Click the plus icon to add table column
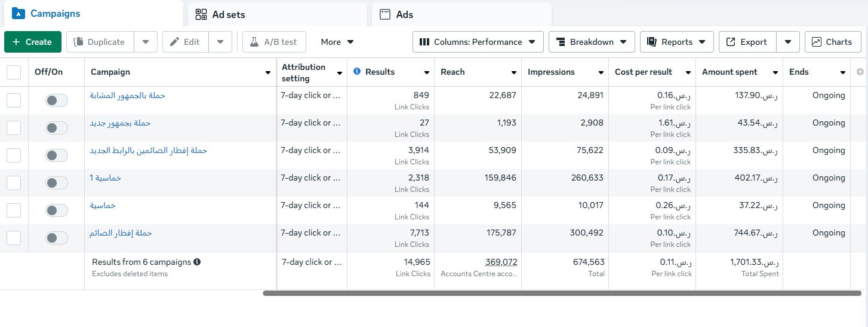The height and width of the screenshot is (327, 868). (x=860, y=72)
